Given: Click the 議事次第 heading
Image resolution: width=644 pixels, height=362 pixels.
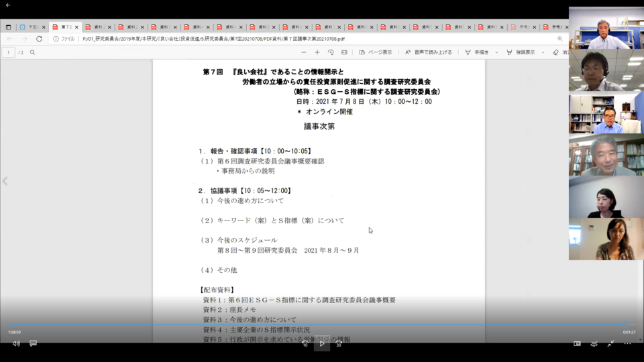Looking at the screenshot, I should pyautogui.click(x=319, y=127).
